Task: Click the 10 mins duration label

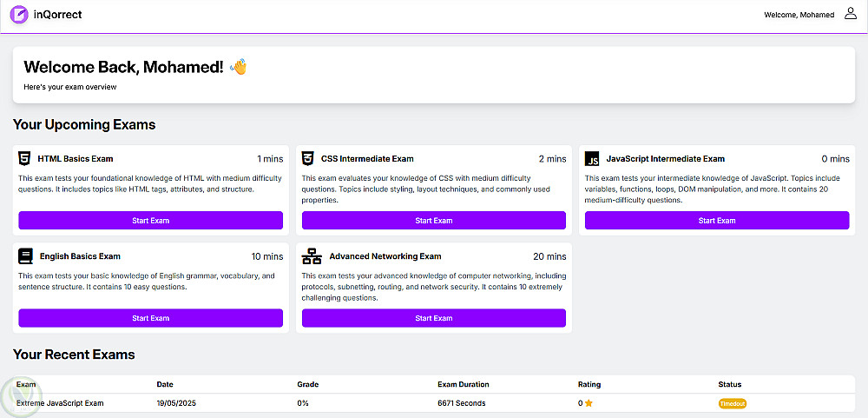Action: (267, 256)
